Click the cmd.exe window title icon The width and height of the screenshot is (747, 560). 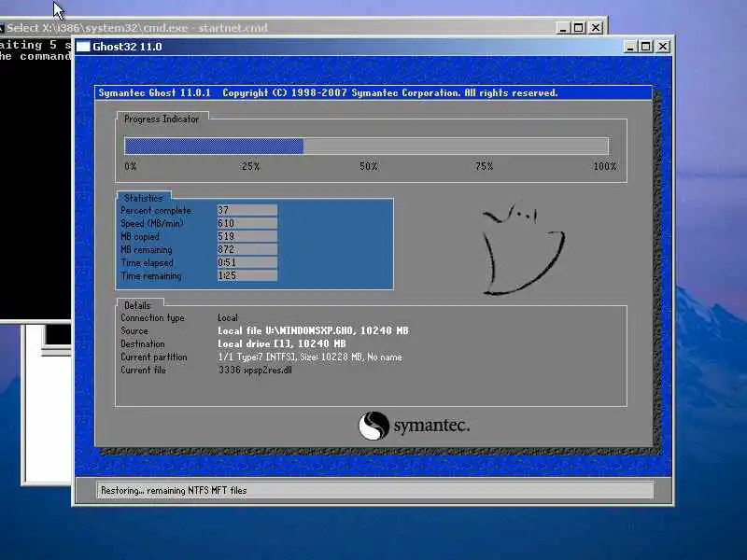coord(2,28)
